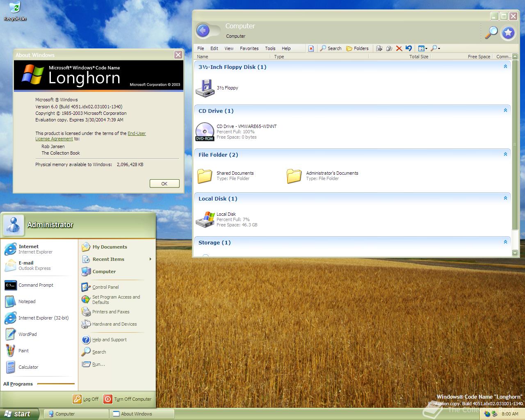Collapse the File Folder group
The image size is (525, 420).
tap(505, 154)
